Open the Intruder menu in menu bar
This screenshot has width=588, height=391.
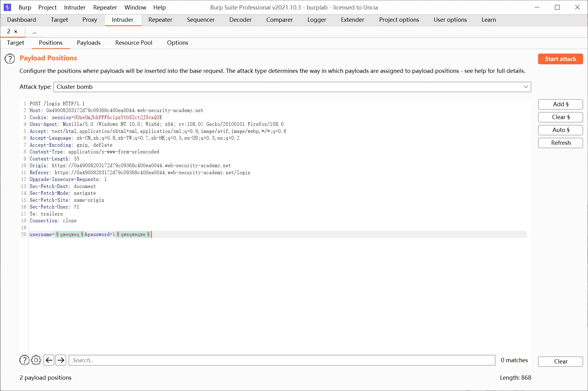[x=74, y=7]
